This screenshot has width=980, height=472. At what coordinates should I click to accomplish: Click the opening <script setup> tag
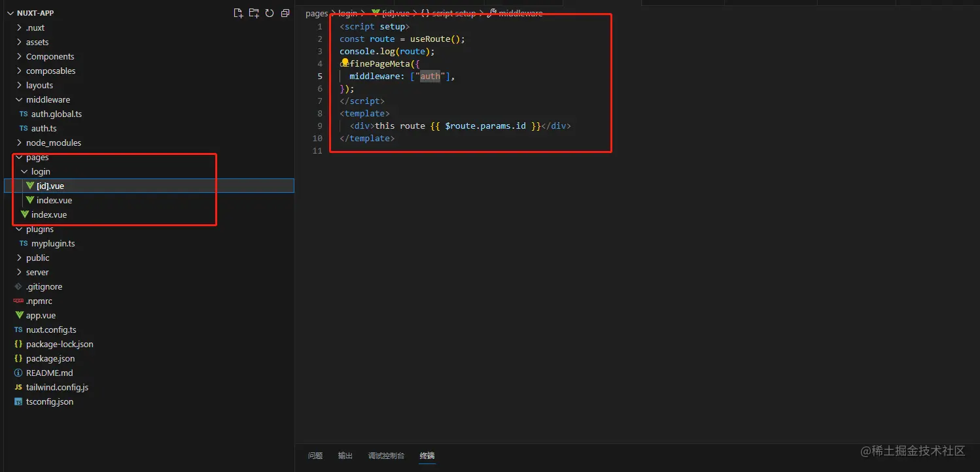pyautogui.click(x=374, y=26)
